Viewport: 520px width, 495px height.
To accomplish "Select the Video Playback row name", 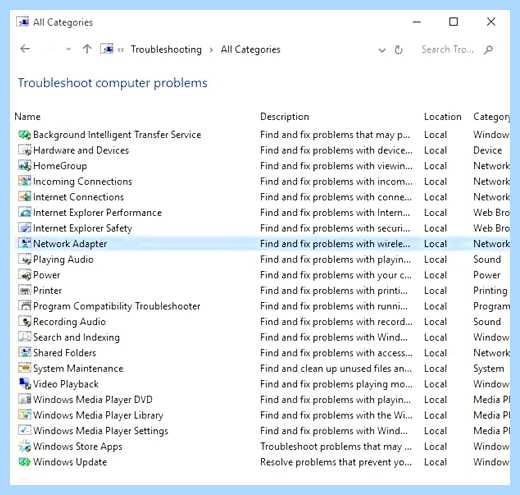I will click(x=66, y=384).
